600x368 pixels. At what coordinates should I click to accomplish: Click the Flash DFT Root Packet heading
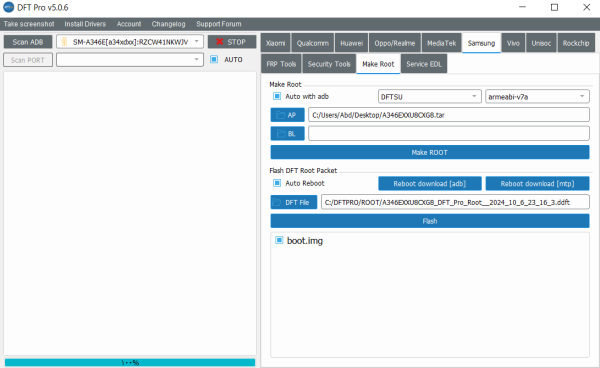point(303,170)
